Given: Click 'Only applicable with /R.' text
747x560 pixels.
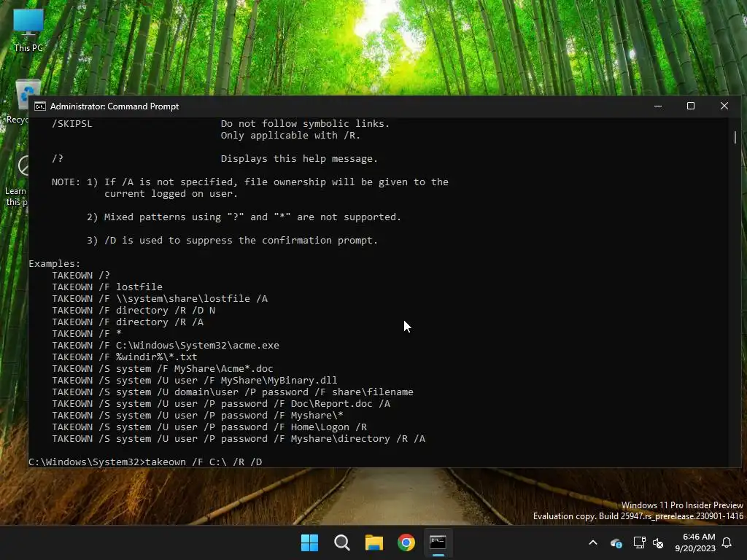Looking at the screenshot, I should (290, 135).
